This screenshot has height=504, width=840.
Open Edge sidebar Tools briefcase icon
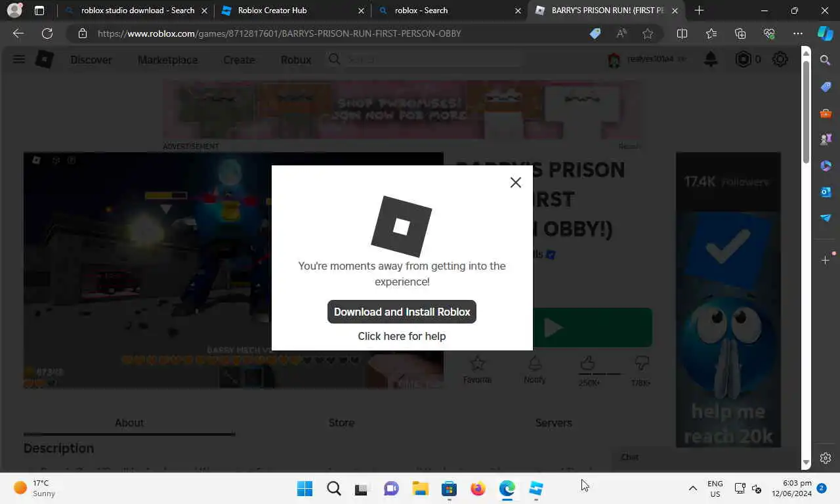[x=826, y=113]
